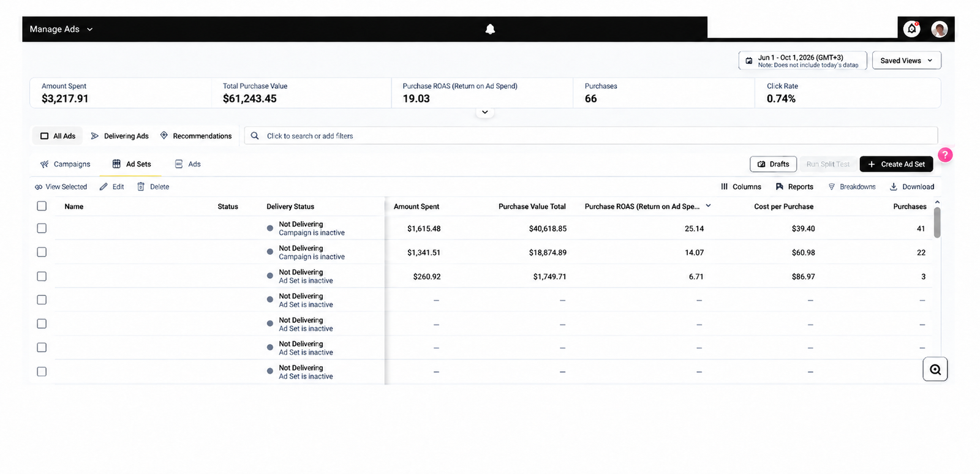Open the Columns selector
This screenshot has width=980, height=474.
(741, 187)
